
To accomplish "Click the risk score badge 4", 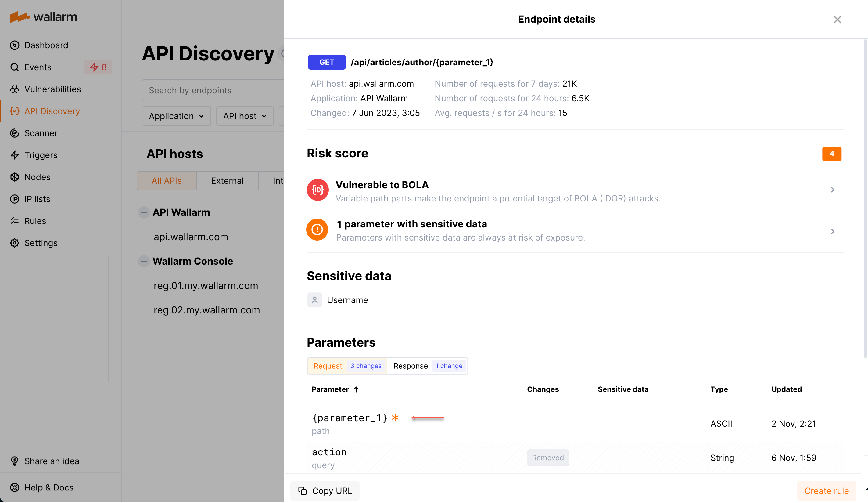I will tap(831, 154).
